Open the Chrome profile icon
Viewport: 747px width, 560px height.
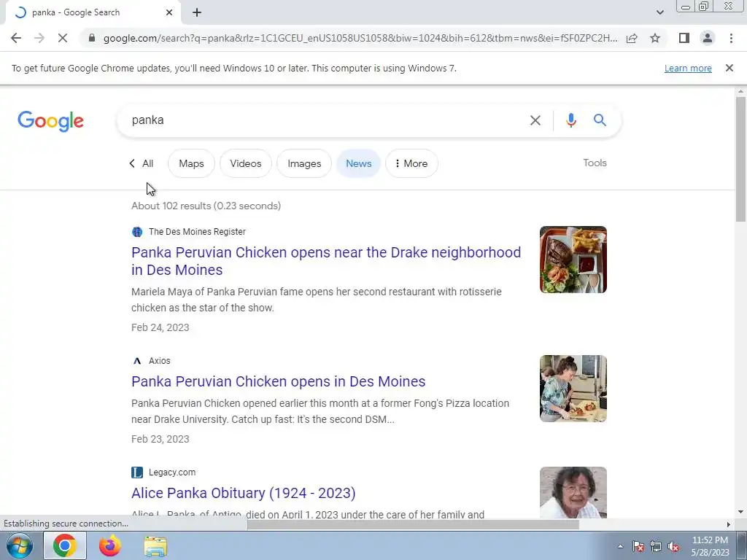708,38
